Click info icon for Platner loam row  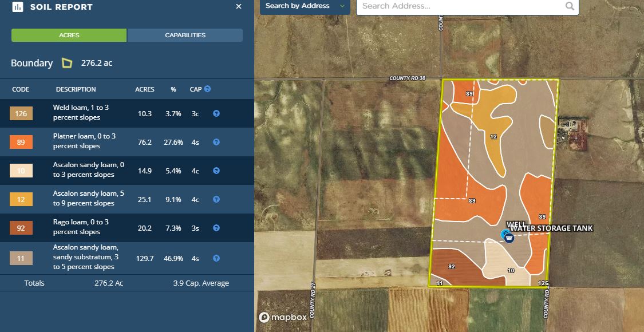(216, 142)
